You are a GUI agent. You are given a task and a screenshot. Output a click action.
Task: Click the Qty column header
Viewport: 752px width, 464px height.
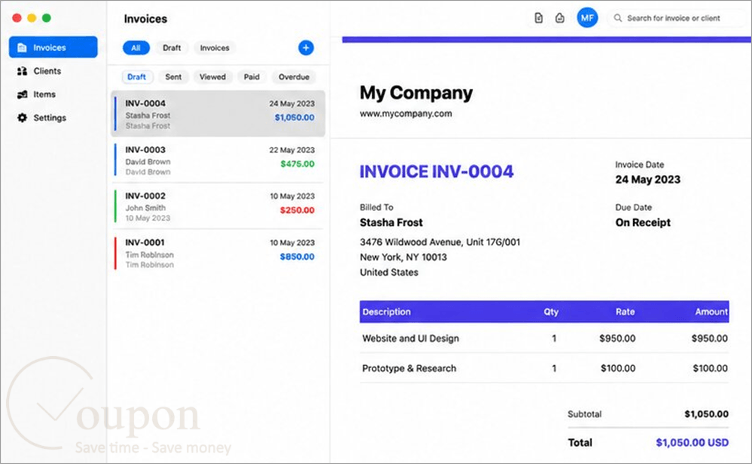[x=551, y=311]
